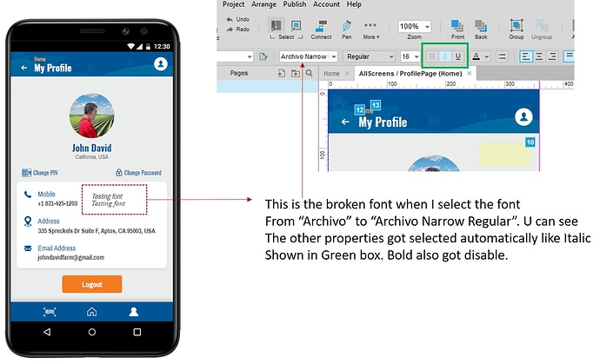Toggle Bold formatting
This screenshot has width=600, height=364.
[430, 56]
